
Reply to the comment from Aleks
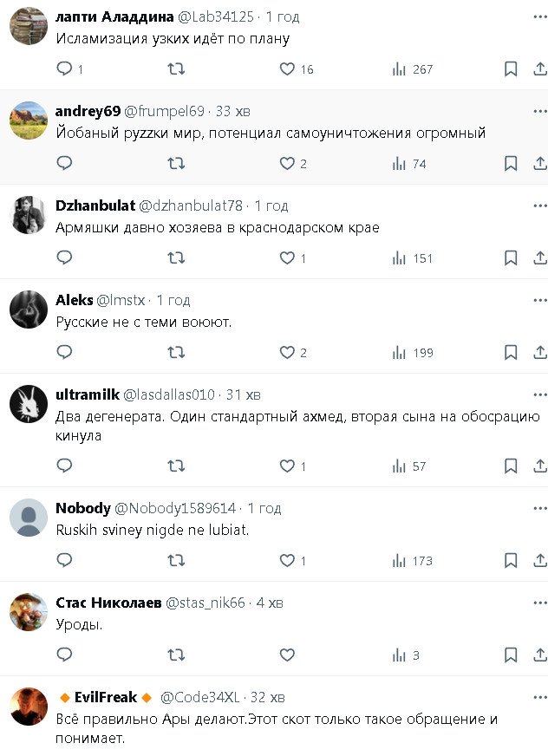click(x=64, y=352)
